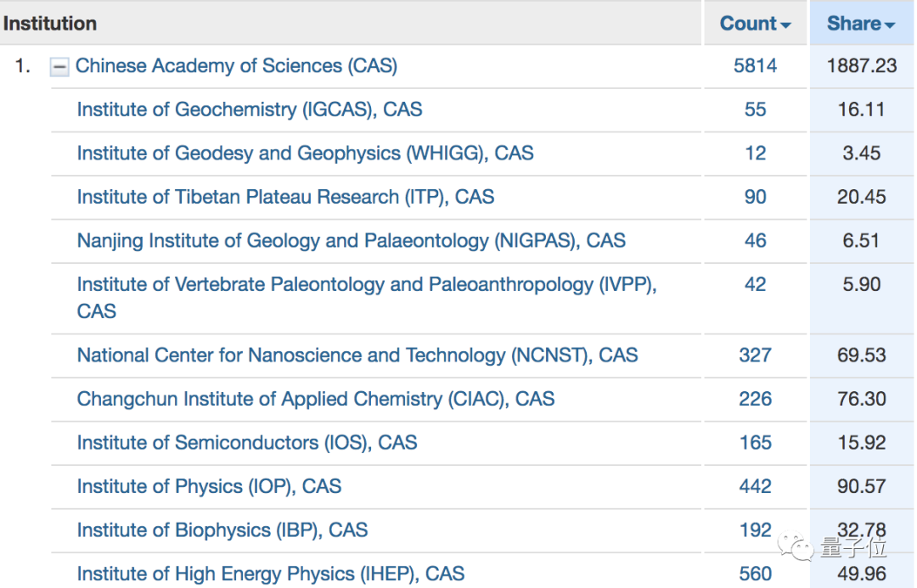
Task: Open Institute of Biophysics (IBP) link
Action: tap(222, 530)
